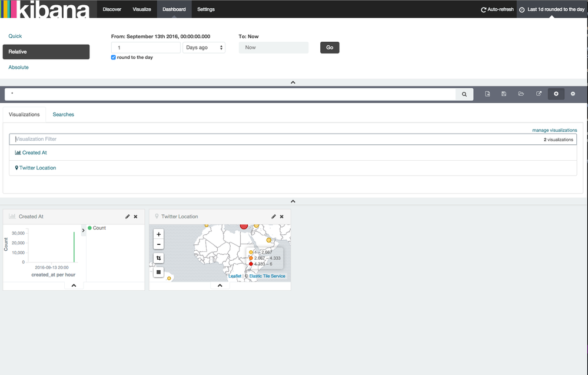
Task: Submit the search with the magnifier icon
Action: [x=464, y=94]
